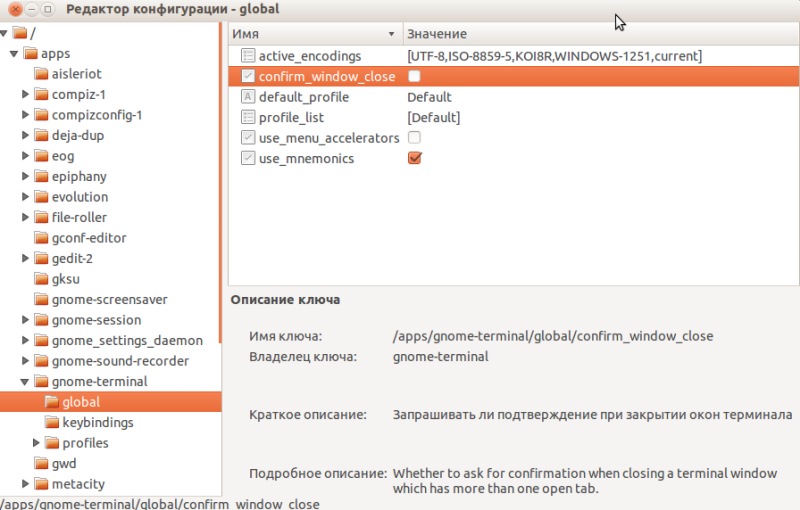Click the gnome-terminal key owner value
Screen dimensions: 800x510
tap(440, 356)
